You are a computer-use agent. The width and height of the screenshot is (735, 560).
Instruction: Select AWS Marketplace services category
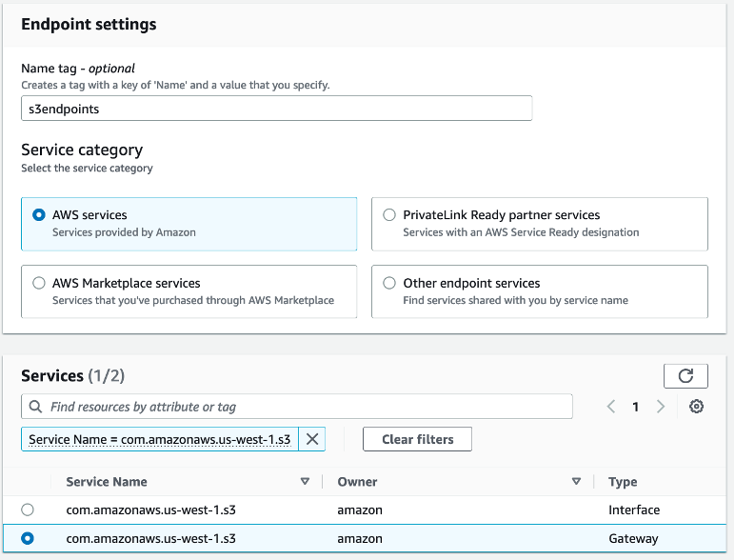tap(39, 283)
